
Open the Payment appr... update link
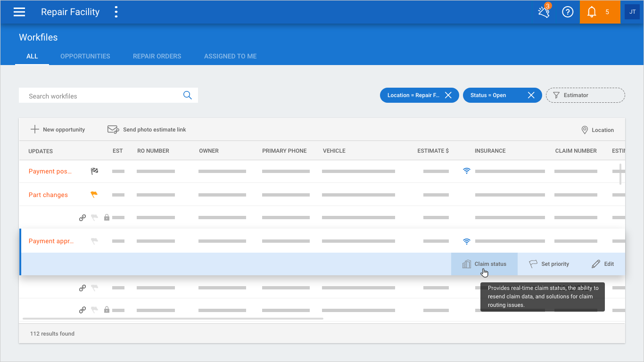pos(51,241)
